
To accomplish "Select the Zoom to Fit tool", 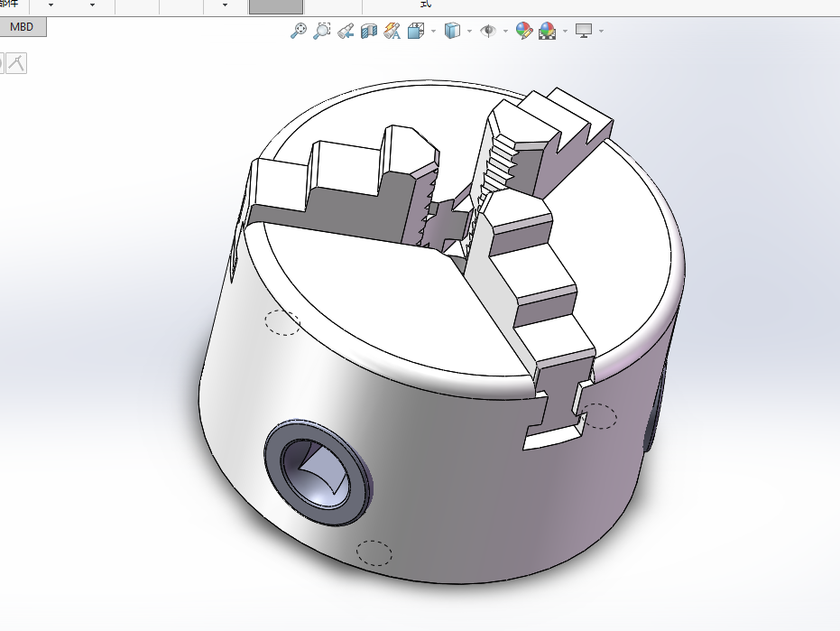I will tap(299, 31).
